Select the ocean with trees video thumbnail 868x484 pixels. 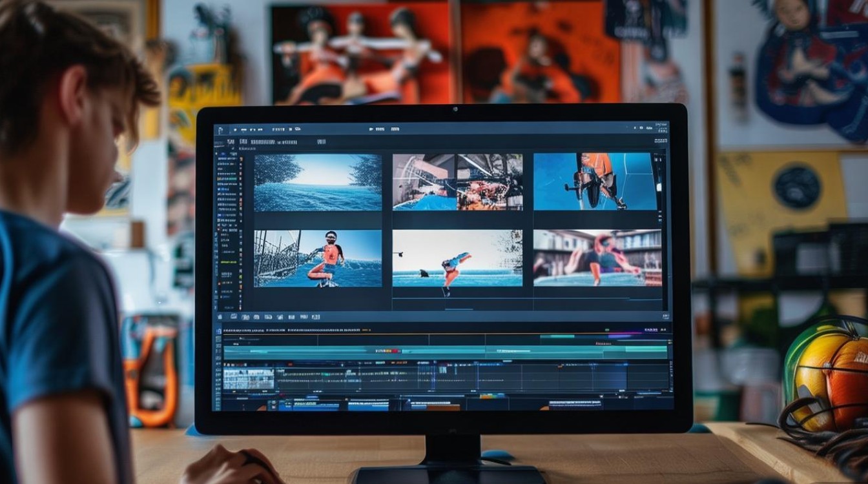coord(317,182)
